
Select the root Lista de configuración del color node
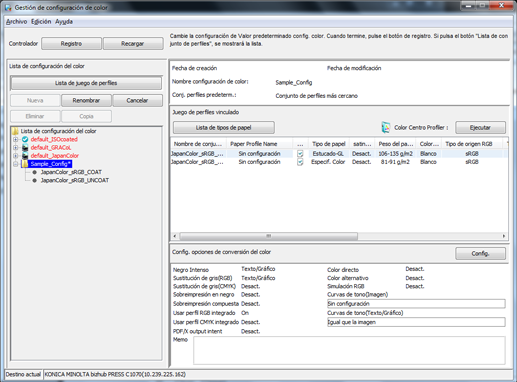click(59, 131)
